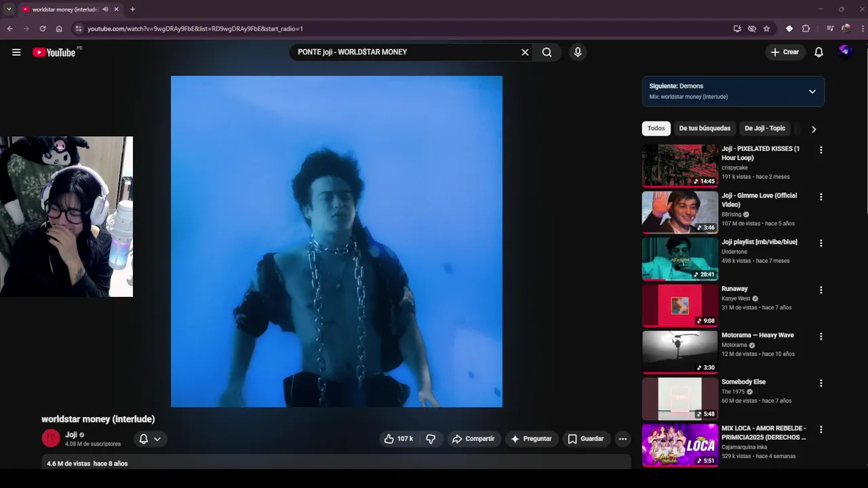Open the Joji channel name link

71,434
